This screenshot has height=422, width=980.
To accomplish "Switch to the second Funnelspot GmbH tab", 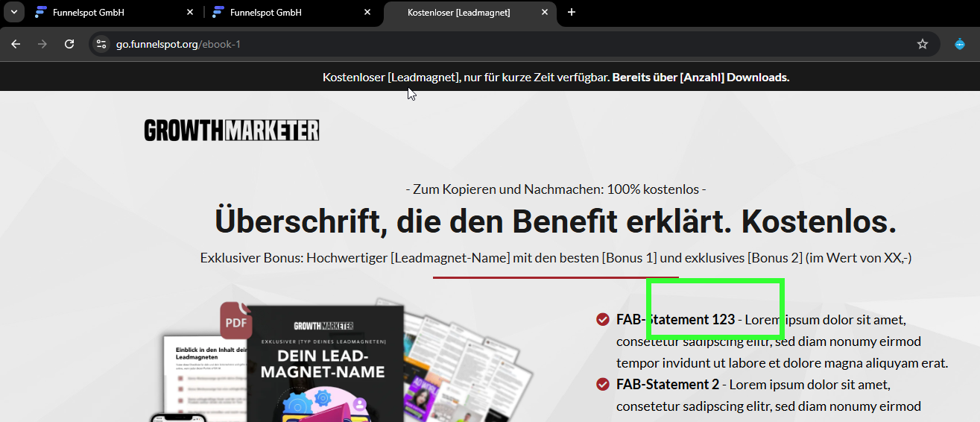I will click(292, 13).
